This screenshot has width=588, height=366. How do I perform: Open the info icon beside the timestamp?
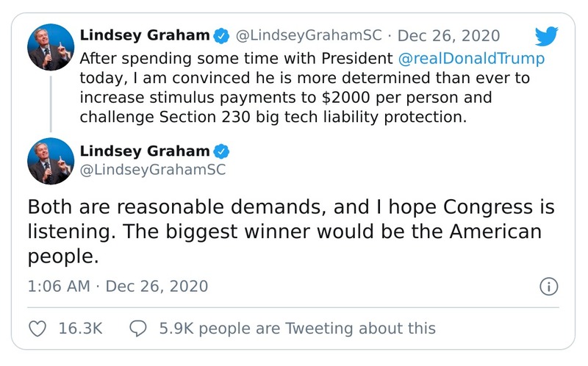(x=548, y=286)
